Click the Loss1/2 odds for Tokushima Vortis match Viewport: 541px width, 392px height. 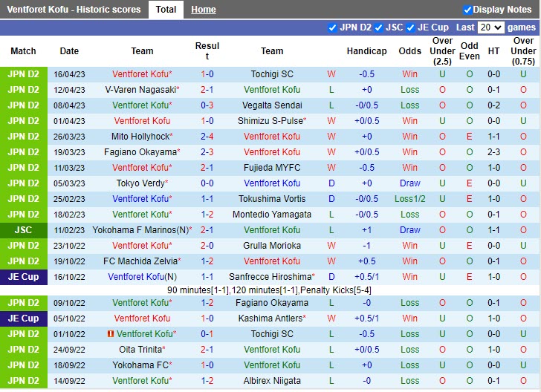pos(410,199)
